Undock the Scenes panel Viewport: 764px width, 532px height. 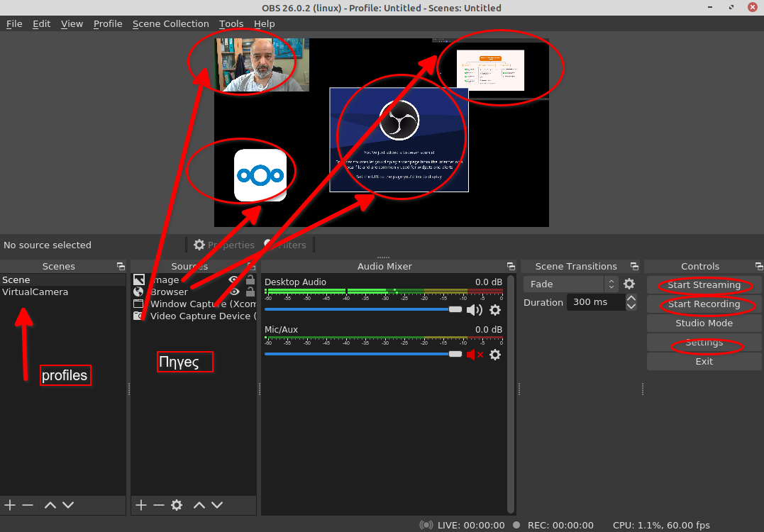point(121,267)
